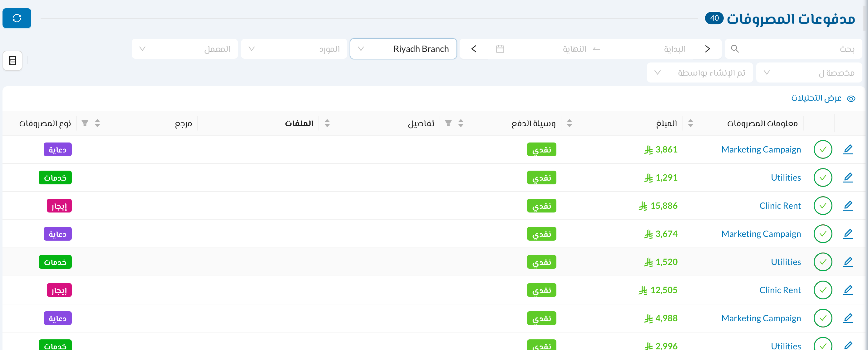Toggle approval check for 1,291 Utilities
This screenshot has height=350, width=868.
tap(823, 178)
